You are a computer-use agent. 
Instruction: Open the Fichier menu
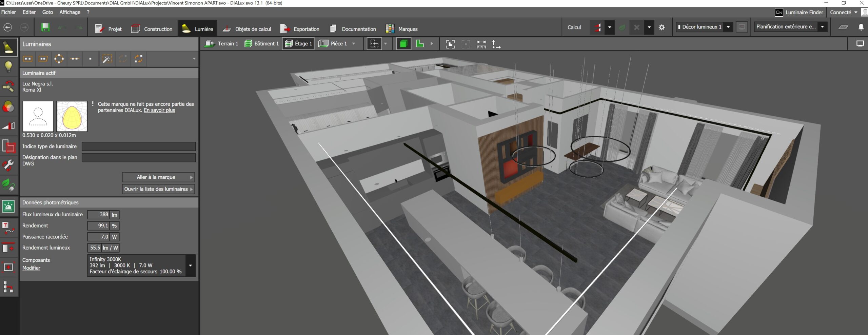(8, 12)
